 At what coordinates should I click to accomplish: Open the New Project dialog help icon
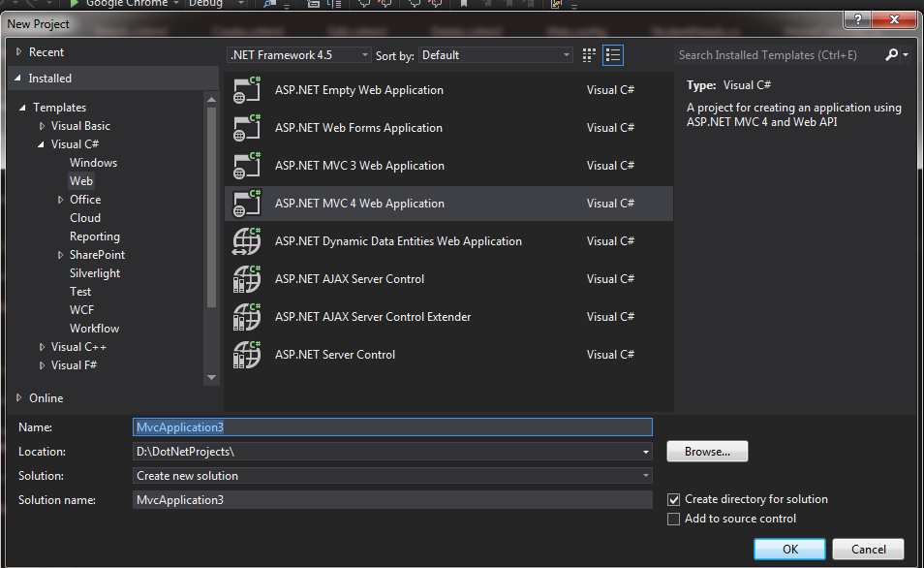point(860,20)
